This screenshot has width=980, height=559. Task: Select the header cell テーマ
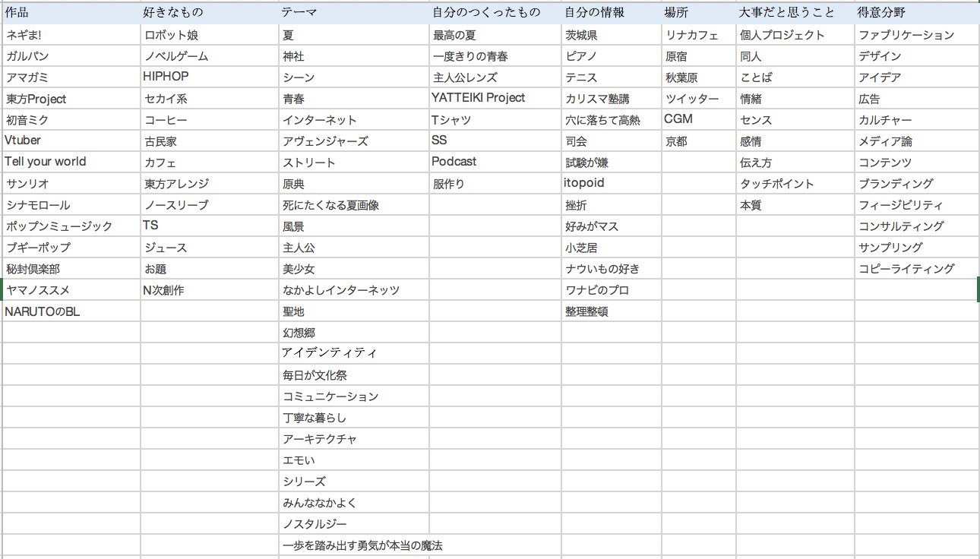pyautogui.click(x=353, y=12)
